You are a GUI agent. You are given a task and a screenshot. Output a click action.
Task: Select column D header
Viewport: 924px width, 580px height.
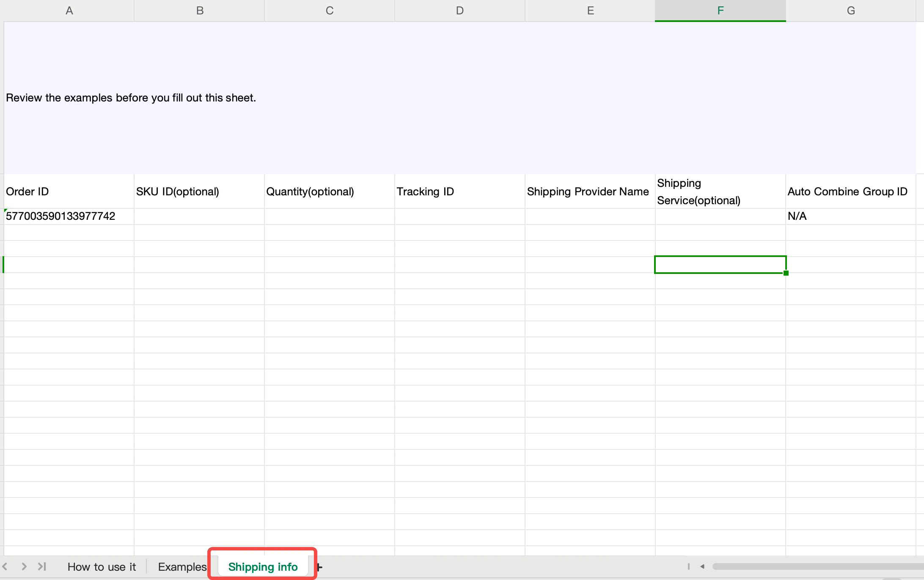click(x=459, y=11)
